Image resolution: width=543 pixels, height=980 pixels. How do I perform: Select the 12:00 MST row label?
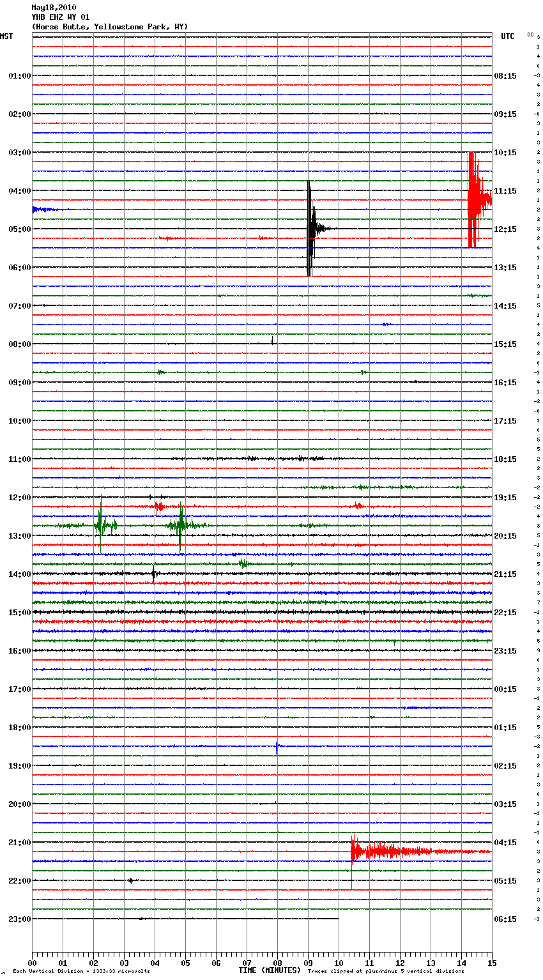(x=20, y=498)
